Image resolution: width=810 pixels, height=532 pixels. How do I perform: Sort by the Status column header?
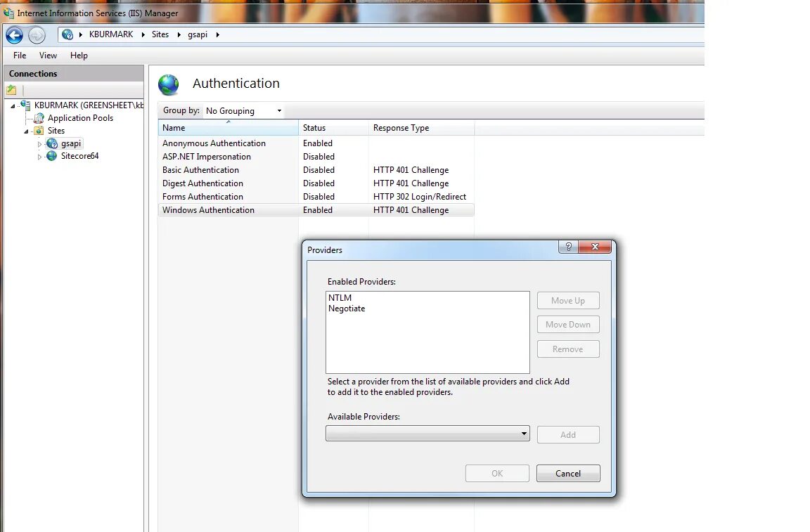coord(334,128)
